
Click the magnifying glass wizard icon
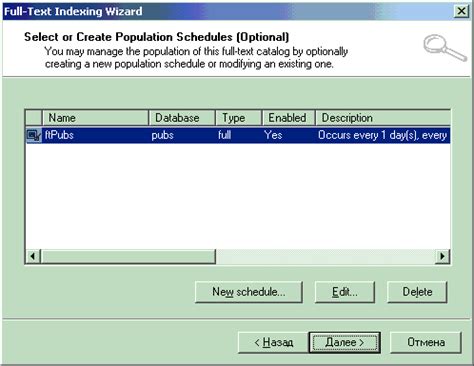point(445,48)
